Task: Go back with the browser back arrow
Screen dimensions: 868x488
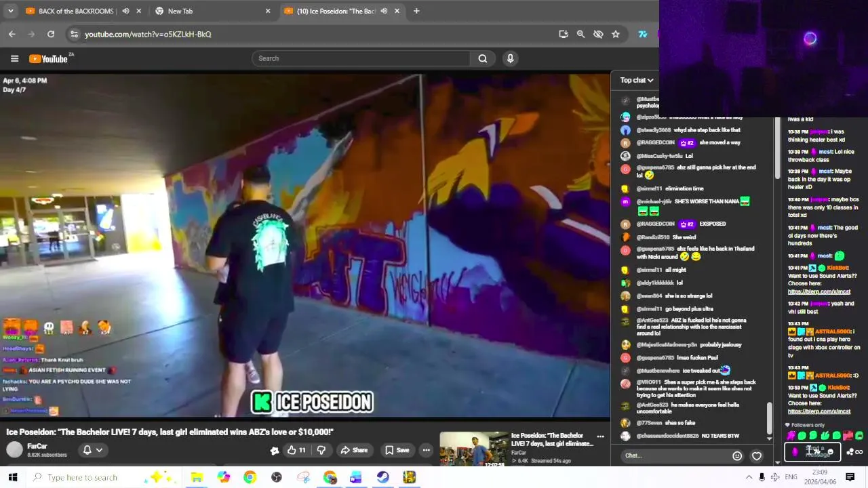Action: (12, 34)
